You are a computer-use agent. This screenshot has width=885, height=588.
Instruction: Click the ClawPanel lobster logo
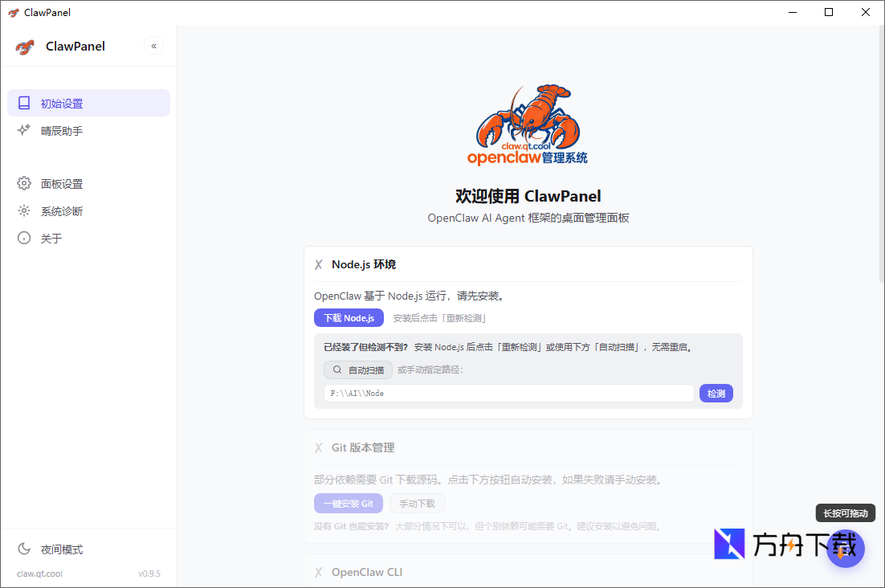click(x=25, y=46)
